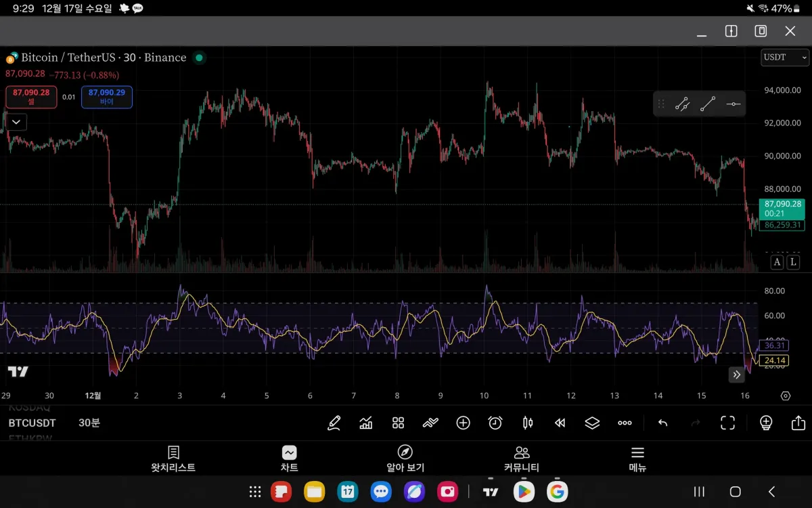This screenshot has height=508, width=812.
Task: Select the horizontal line drawing tool
Action: point(734,104)
